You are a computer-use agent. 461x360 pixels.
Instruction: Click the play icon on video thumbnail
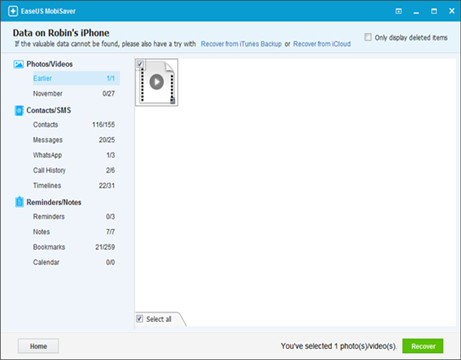tap(157, 82)
